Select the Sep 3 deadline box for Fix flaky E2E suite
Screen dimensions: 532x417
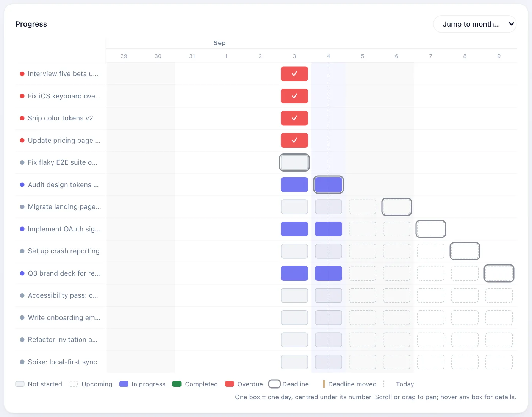click(x=294, y=162)
